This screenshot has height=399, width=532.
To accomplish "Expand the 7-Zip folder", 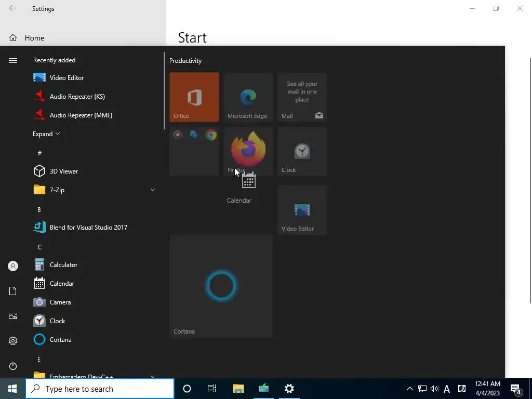I will click(x=95, y=190).
